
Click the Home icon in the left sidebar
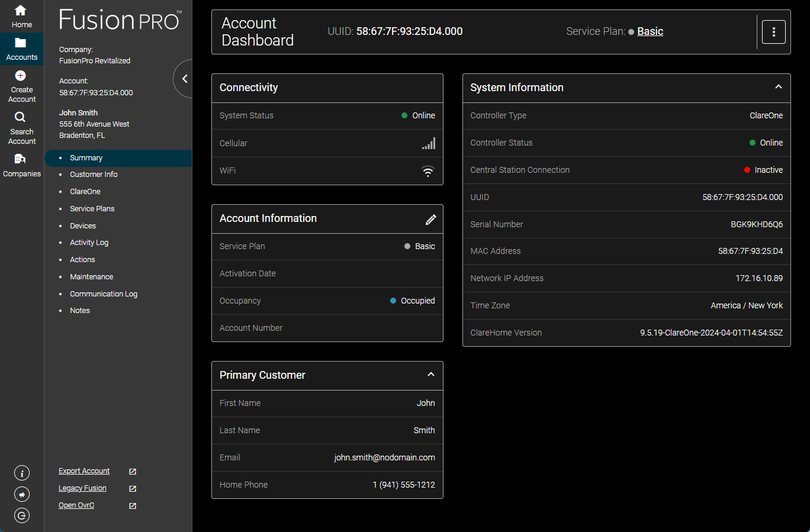(21, 14)
